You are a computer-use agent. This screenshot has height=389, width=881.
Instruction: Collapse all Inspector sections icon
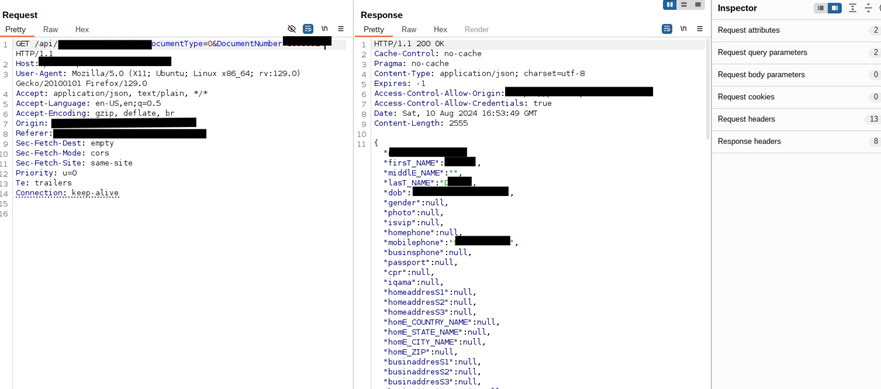868,8
